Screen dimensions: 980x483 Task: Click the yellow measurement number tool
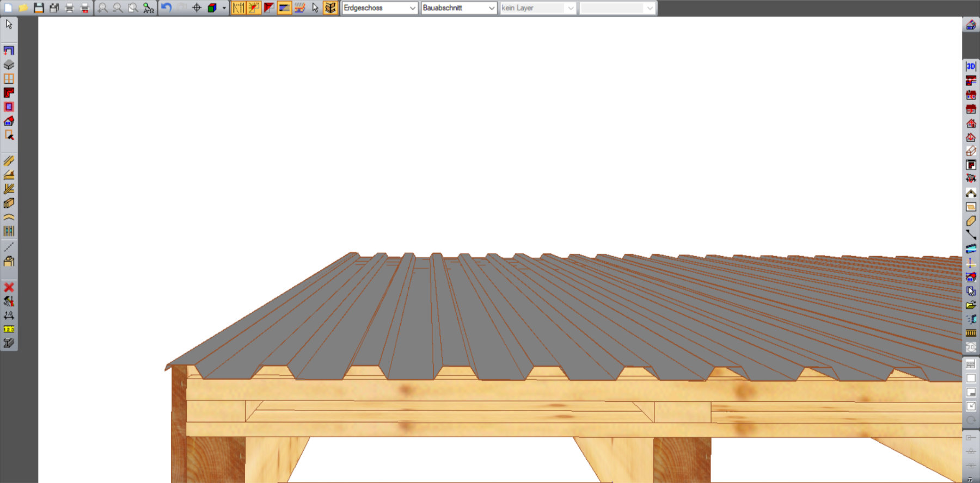[9, 329]
